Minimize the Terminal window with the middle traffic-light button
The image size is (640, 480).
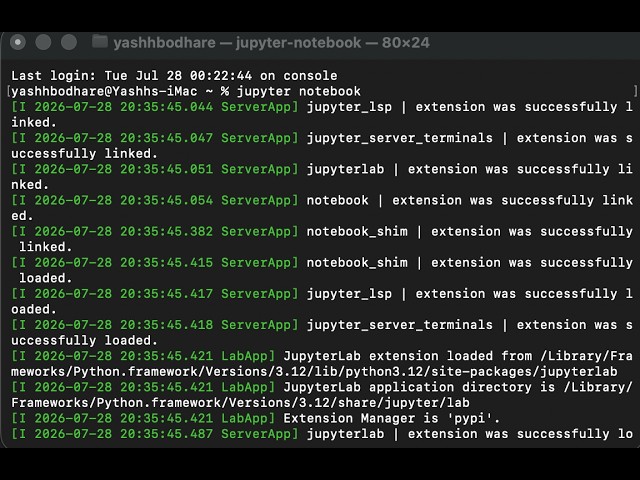coord(43,42)
